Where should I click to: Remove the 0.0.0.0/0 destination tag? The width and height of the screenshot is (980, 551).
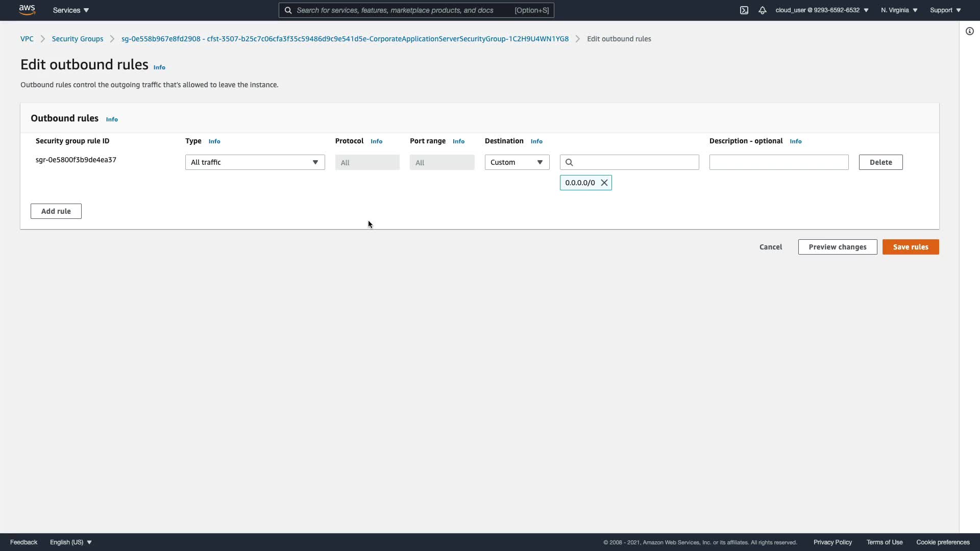point(604,183)
